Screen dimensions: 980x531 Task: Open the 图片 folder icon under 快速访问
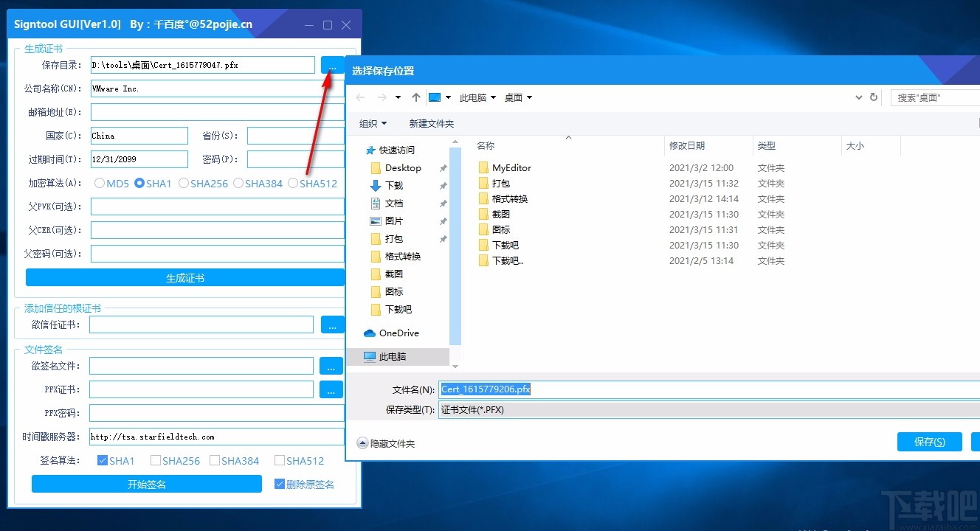(375, 221)
